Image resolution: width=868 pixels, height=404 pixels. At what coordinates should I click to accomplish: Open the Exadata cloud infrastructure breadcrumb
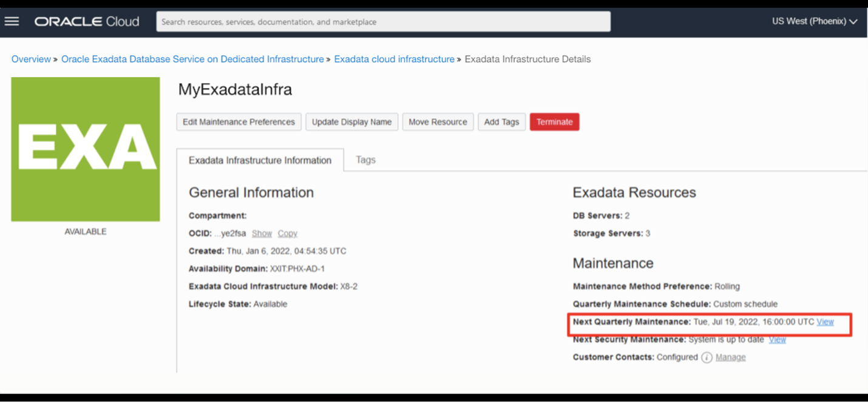coord(394,59)
